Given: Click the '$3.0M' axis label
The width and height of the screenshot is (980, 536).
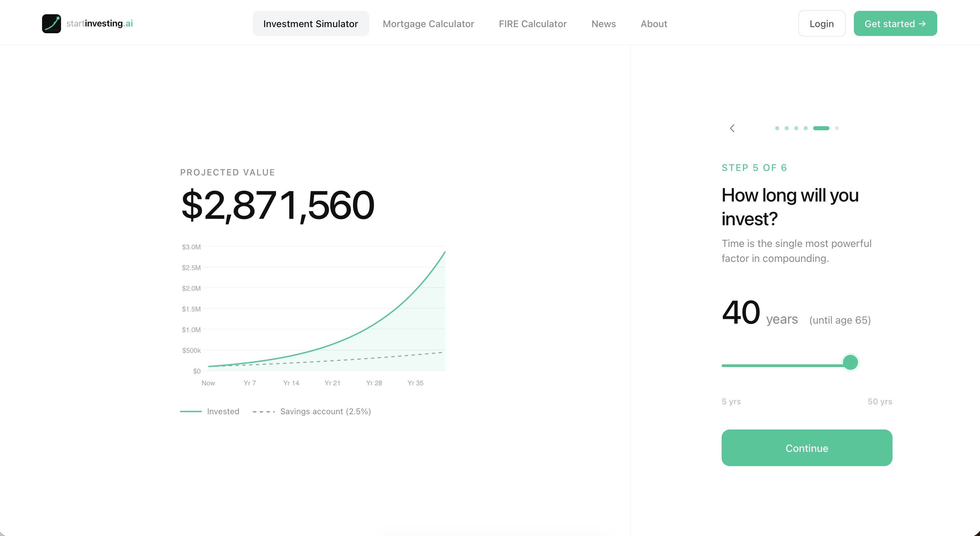Looking at the screenshot, I should pos(191,247).
